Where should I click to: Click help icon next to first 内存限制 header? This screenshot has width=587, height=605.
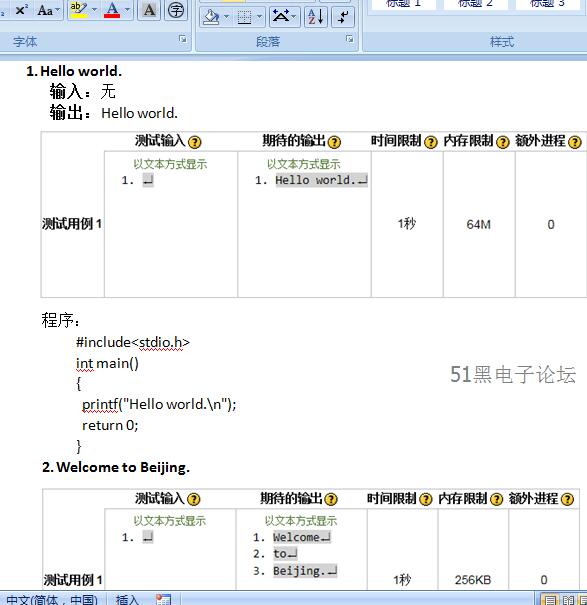coord(502,142)
